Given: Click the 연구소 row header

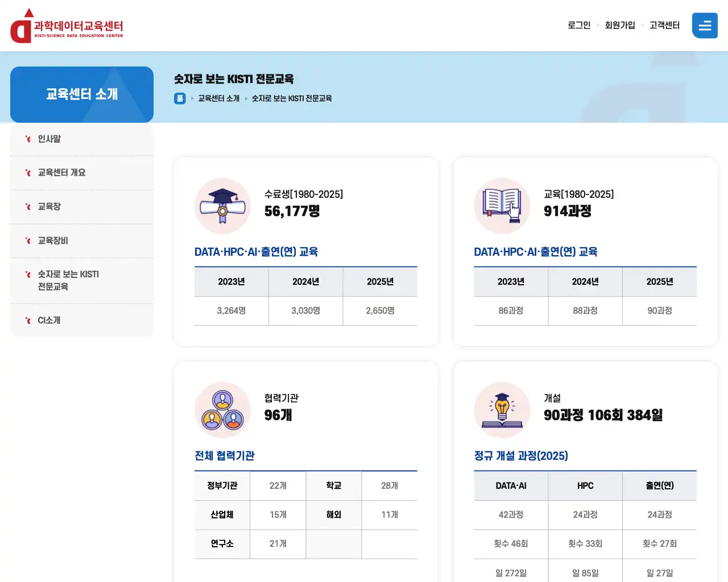Looking at the screenshot, I should click(x=222, y=544).
